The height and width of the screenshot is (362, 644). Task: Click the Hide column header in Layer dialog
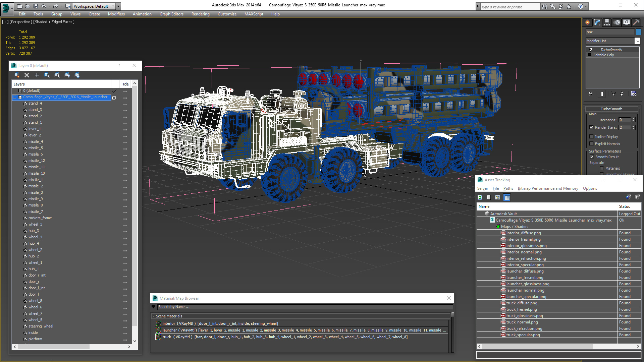[x=125, y=84]
